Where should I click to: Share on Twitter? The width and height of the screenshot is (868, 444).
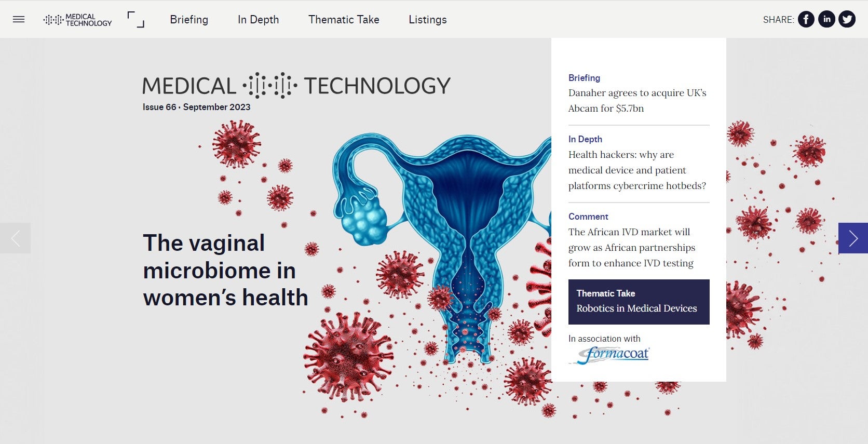point(847,20)
